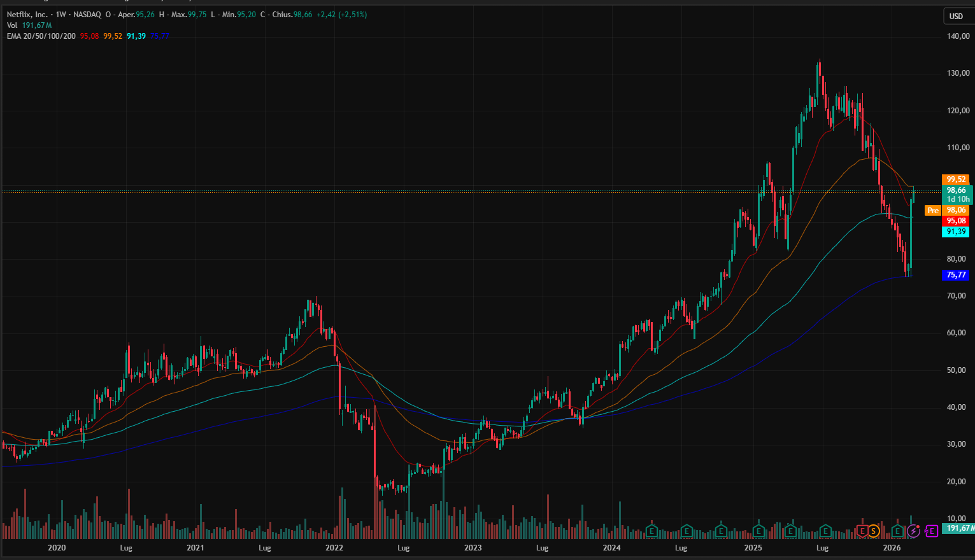This screenshot has height=560, width=975.
Task: Click the orange 99,52 price axis label
Action: pos(956,179)
